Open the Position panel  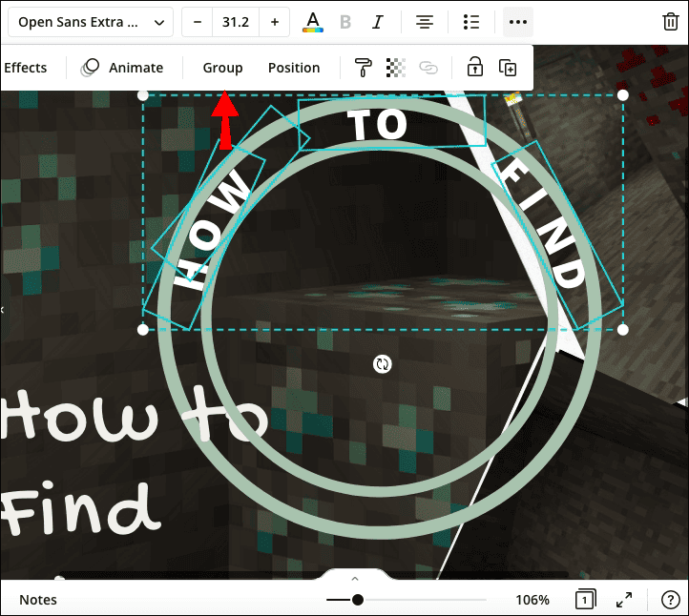coord(294,68)
